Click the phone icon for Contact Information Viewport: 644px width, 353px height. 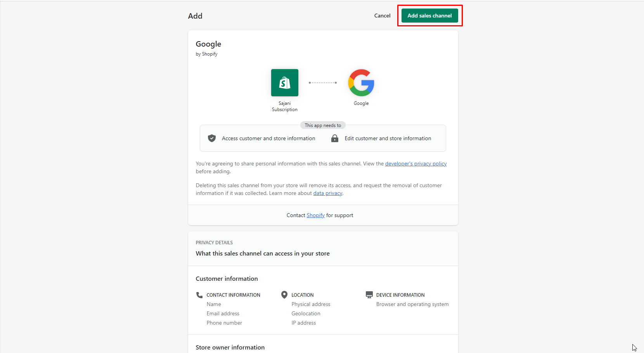[199, 295]
